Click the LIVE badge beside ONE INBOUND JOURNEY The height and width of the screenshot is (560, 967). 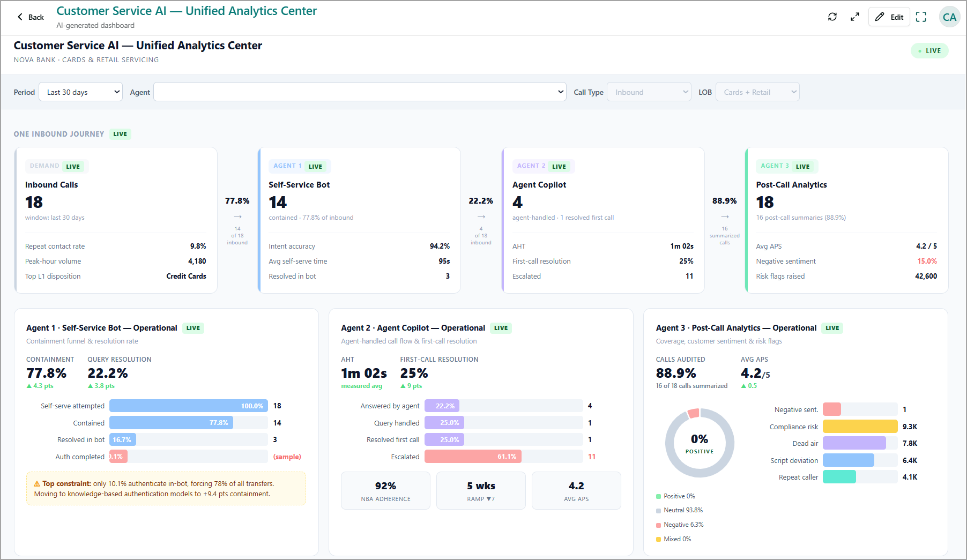tap(120, 134)
